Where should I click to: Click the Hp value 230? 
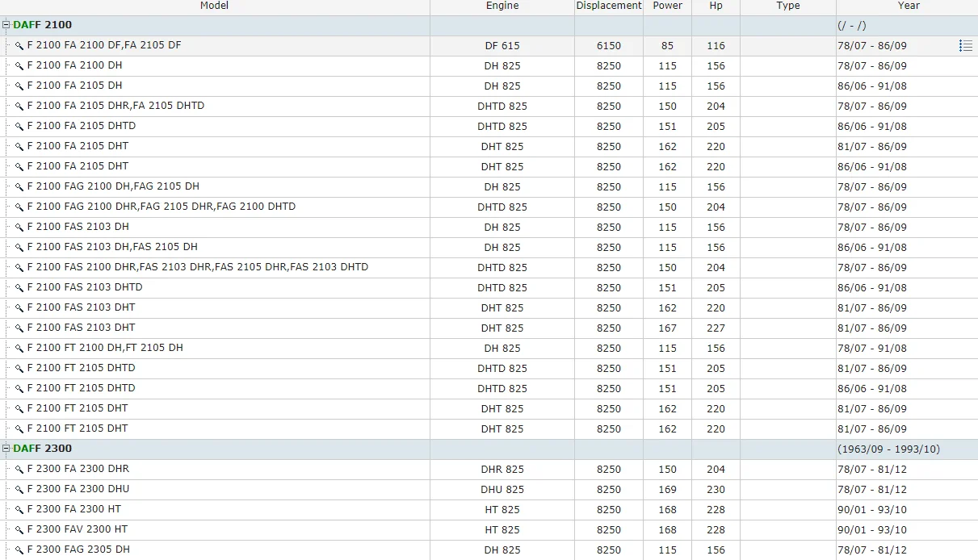(716, 490)
